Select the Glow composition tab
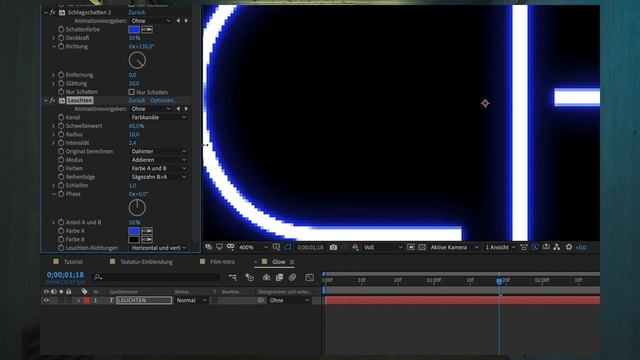Screen dimensions: 640x360 [278, 262]
